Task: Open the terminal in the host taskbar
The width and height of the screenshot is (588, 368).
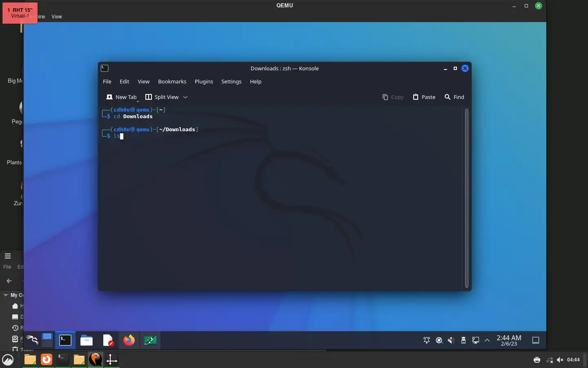Action: point(62,359)
